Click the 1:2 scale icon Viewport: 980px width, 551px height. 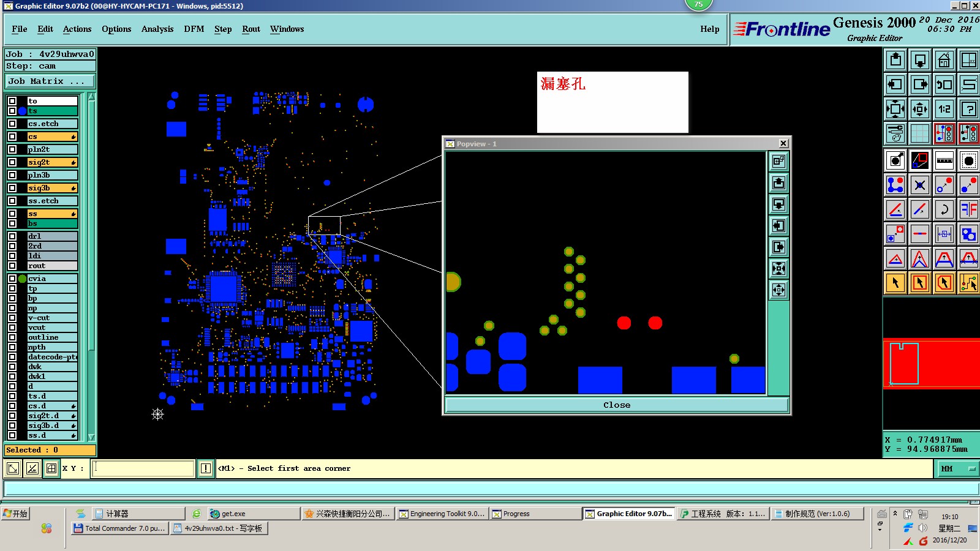point(944,109)
